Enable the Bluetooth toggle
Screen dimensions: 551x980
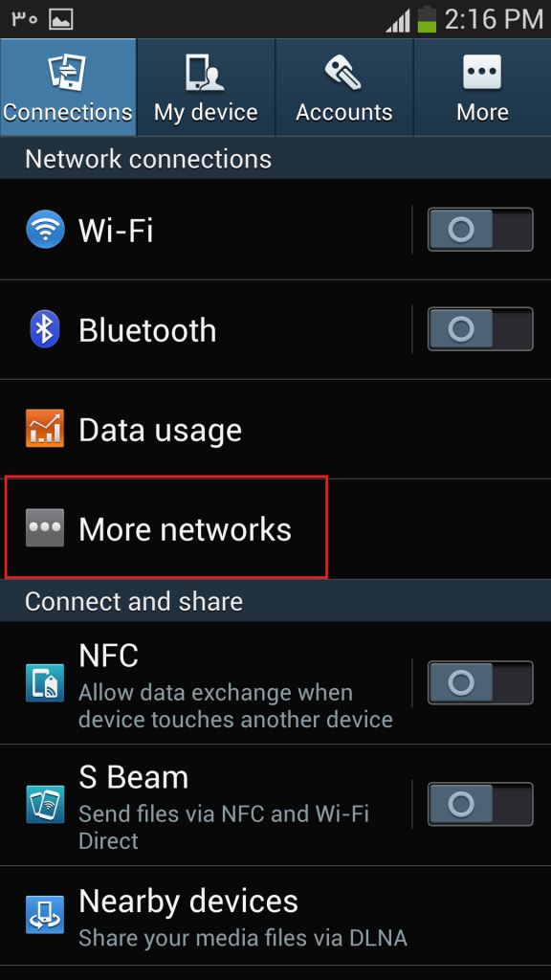[480, 329]
